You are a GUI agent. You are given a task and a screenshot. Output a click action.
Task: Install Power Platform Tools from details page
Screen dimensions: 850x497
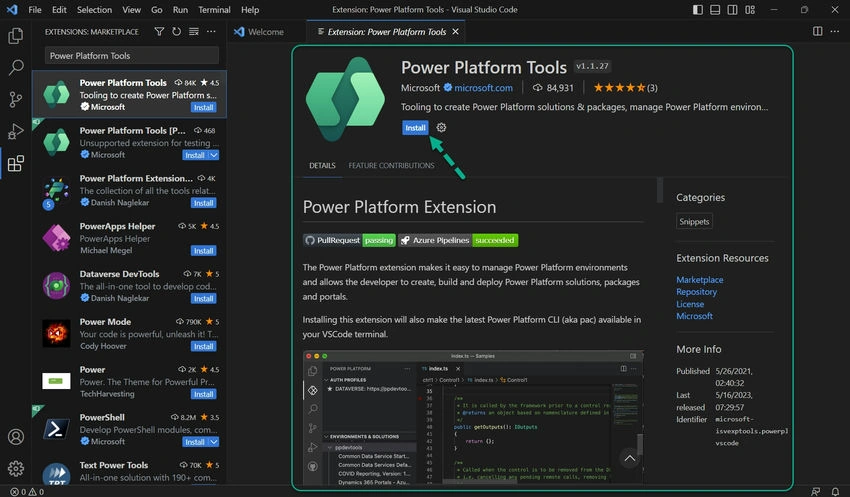415,128
